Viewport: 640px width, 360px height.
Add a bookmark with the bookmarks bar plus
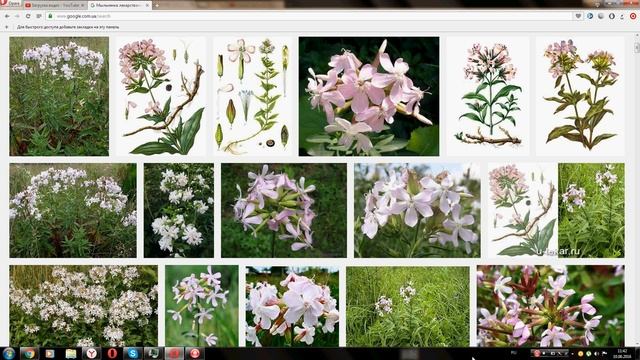6,27
